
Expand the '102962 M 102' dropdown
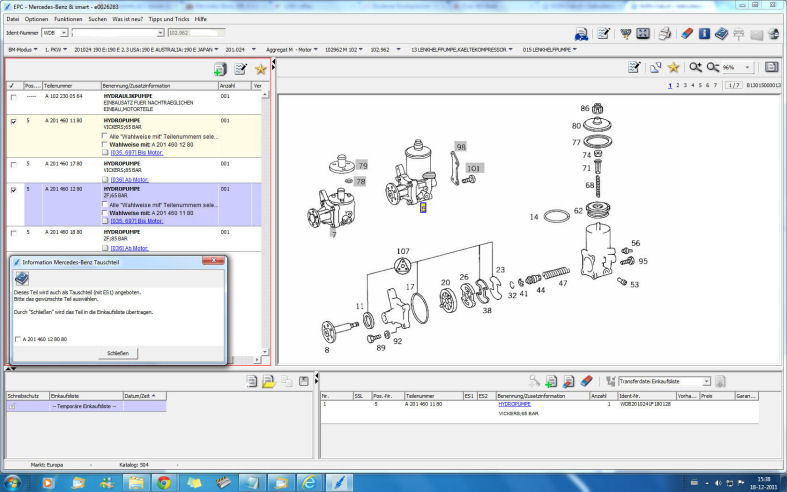point(360,50)
